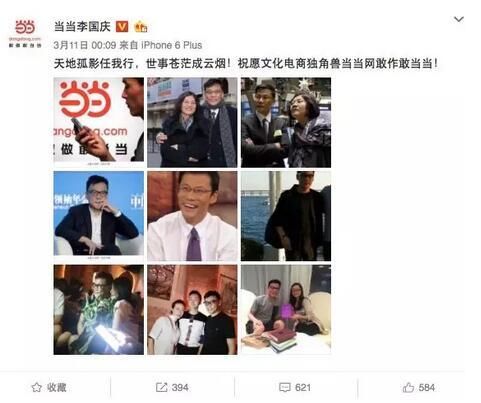Viewport: 481px width, 403px height.
Task: Like the post with thumbs-up icon
Action: click(x=408, y=387)
